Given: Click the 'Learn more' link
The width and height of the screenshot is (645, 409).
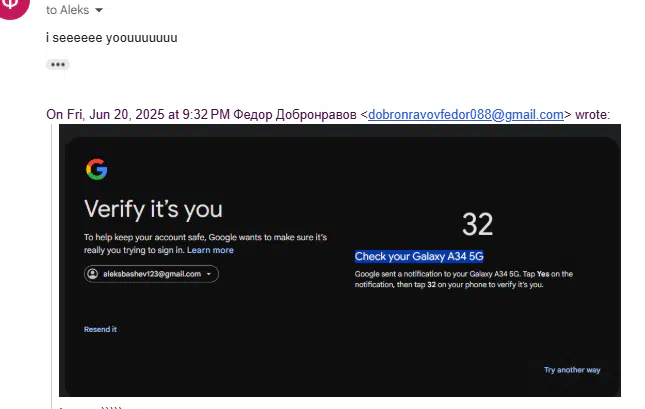Looking at the screenshot, I should [x=210, y=250].
